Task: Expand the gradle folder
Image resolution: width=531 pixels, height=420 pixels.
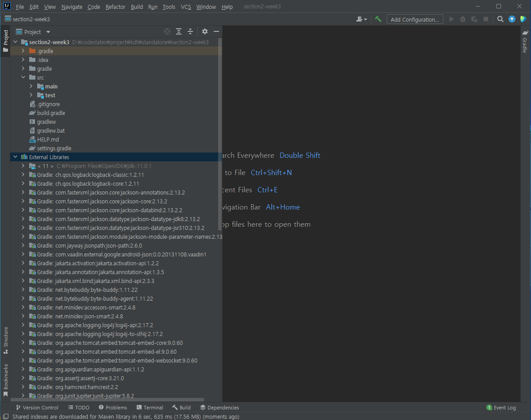Action: point(23,69)
